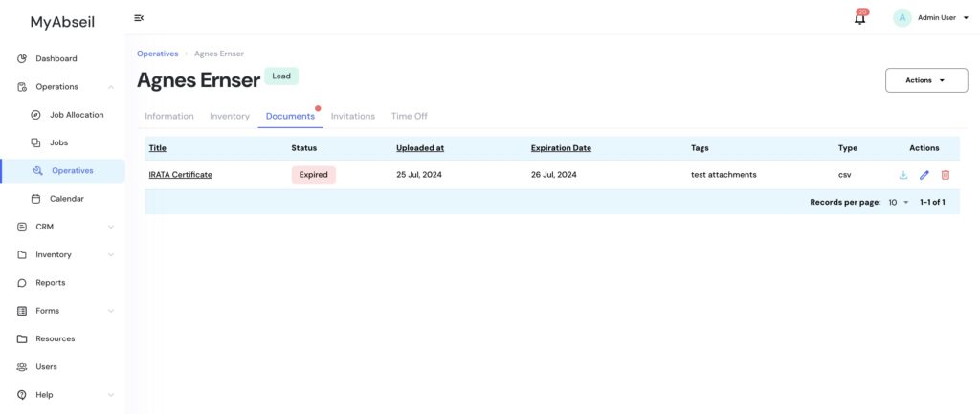Download the IRATA Certificate document
This screenshot has height=414, width=980.
[902, 175]
